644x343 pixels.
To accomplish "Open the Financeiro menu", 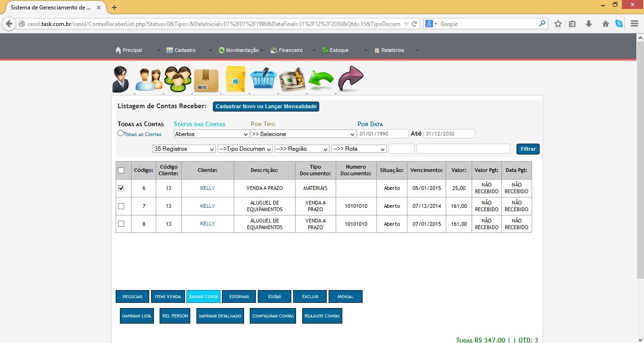I will tap(290, 50).
